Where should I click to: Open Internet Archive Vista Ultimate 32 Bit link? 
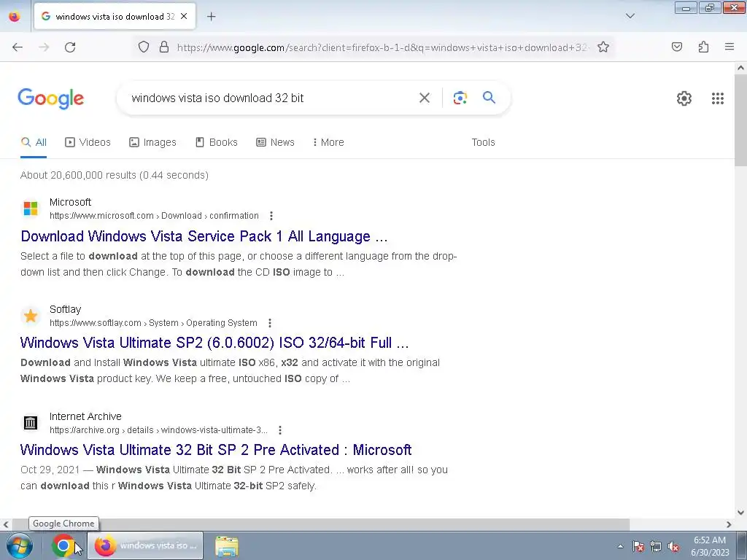tap(216, 450)
